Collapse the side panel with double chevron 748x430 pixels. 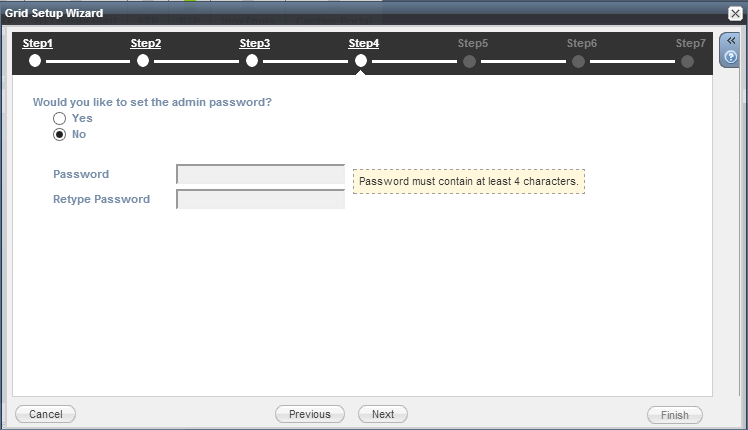(731, 41)
